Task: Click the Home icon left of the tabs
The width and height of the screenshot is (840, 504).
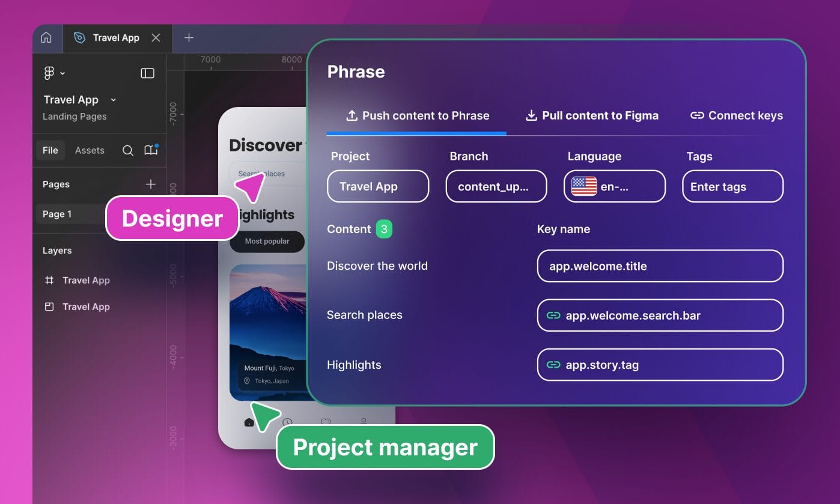Action: pyautogui.click(x=47, y=37)
